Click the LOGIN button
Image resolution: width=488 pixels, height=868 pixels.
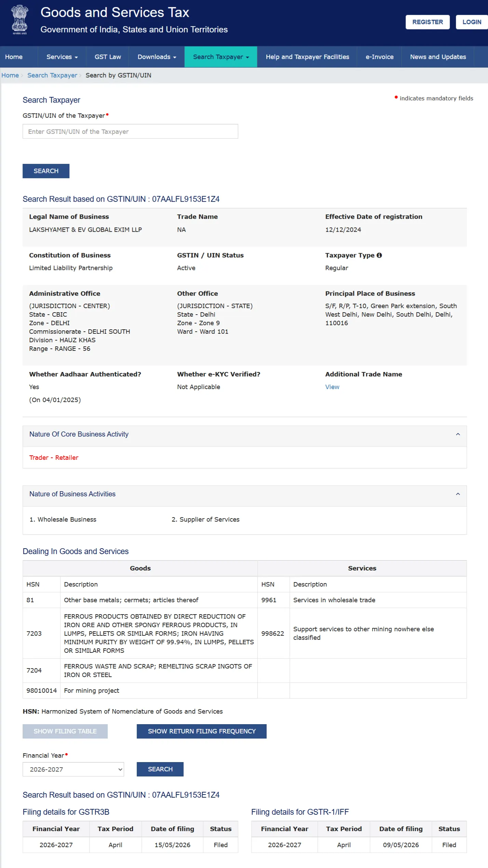pyautogui.click(x=472, y=22)
